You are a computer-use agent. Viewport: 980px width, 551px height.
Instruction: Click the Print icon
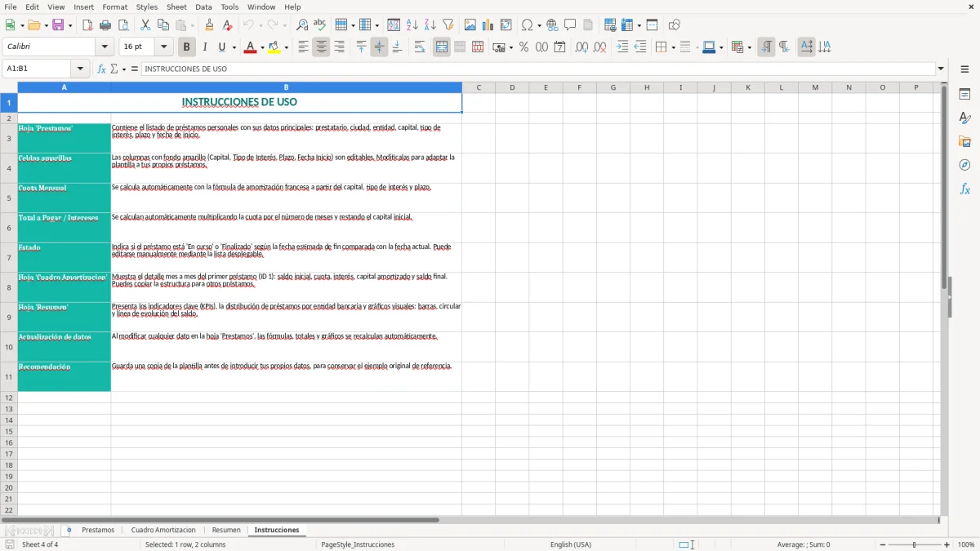[105, 25]
